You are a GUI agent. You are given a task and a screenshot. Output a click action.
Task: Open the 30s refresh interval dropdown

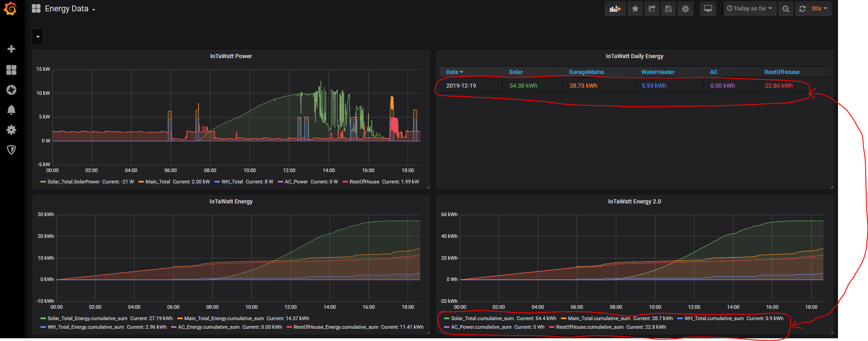click(819, 9)
